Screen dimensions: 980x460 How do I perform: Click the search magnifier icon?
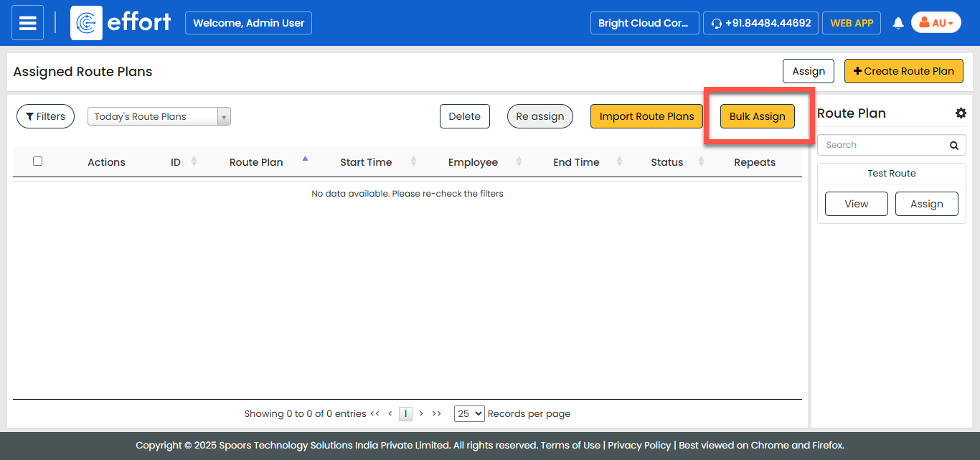click(x=953, y=146)
